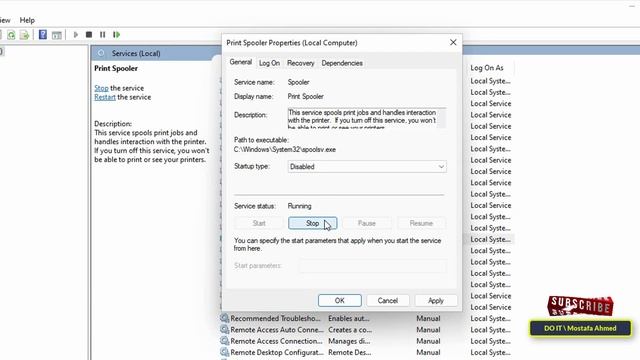Image resolution: width=640 pixels, height=360 pixels.
Task: Click the Remote Desktop Configuration gear icon
Action: point(224,352)
